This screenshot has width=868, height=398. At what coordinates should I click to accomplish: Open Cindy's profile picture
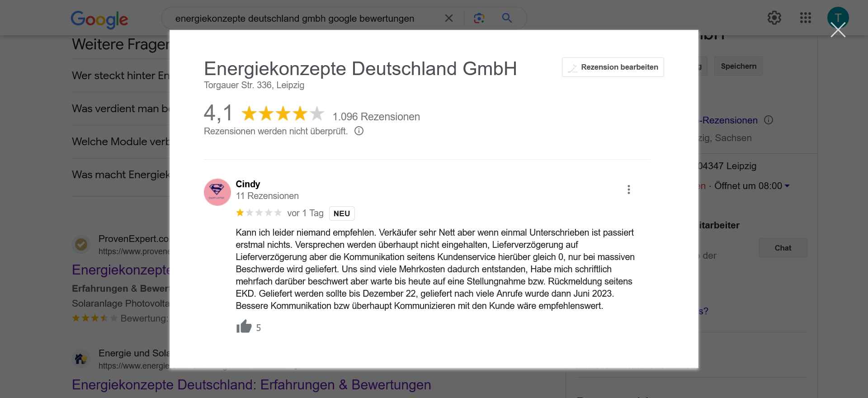point(217,192)
